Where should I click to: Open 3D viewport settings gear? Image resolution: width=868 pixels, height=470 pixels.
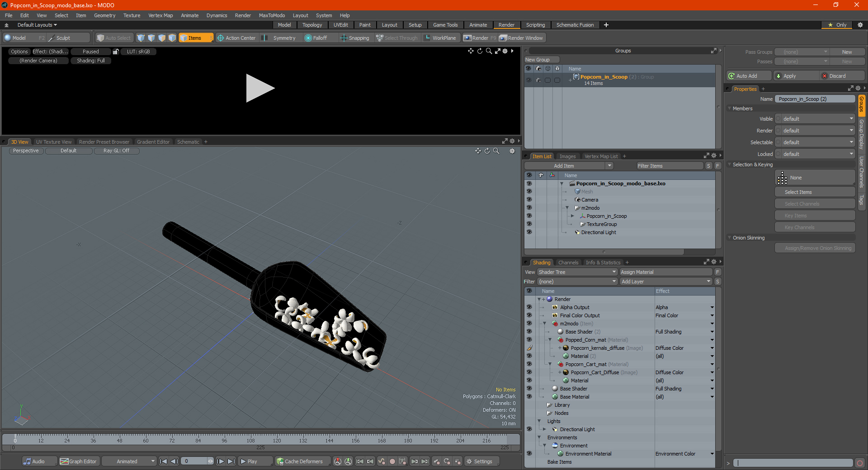(x=512, y=151)
